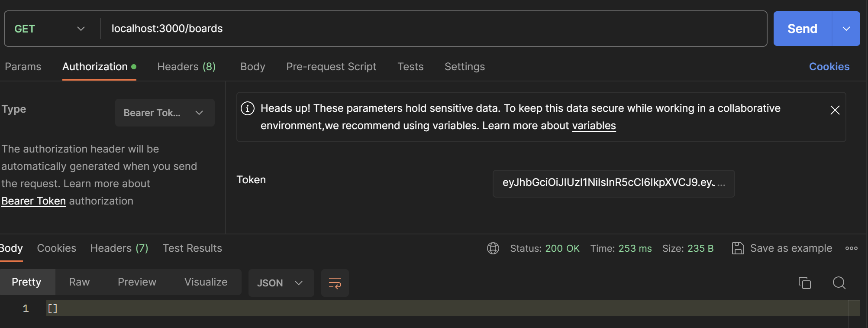This screenshot has width=868, height=328.
Task: Switch to the Visualize response view
Action: point(206,282)
